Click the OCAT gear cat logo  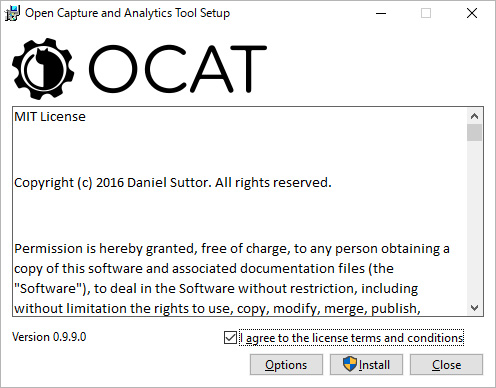tap(43, 69)
